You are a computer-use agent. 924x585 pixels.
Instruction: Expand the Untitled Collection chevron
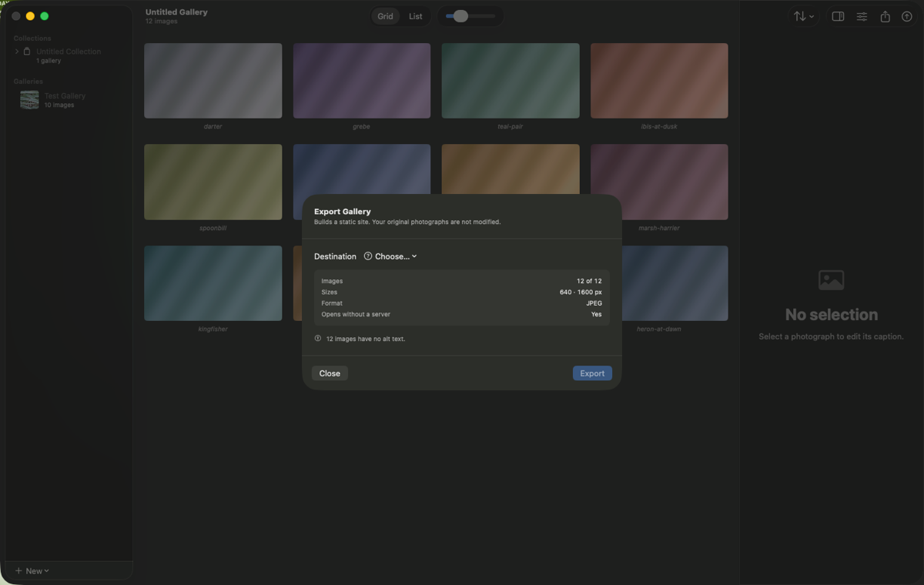point(17,52)
